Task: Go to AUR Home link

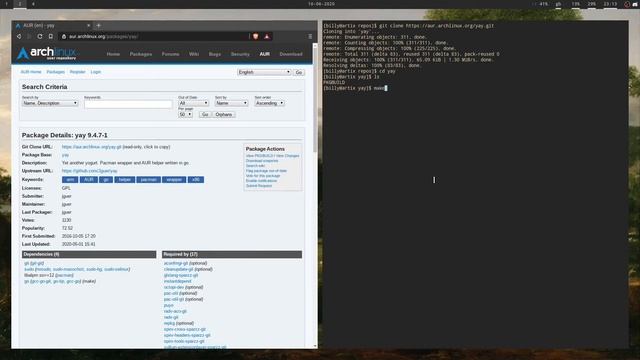Action: [31, 72]
